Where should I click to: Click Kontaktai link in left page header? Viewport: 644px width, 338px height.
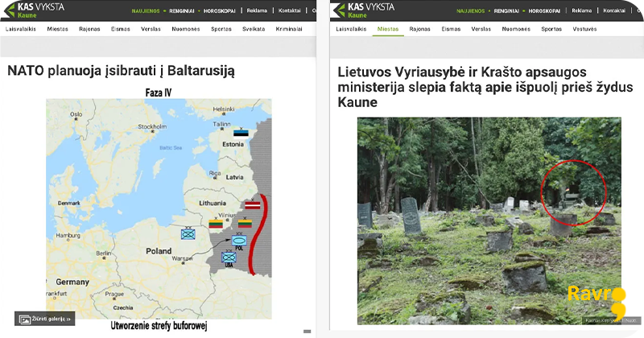[x=289, y=10]
